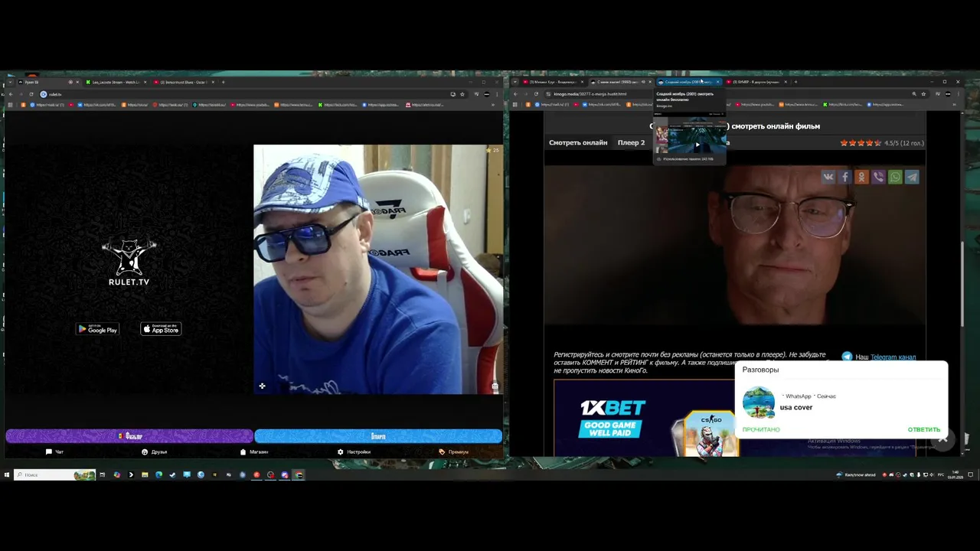Go back in the right browser
Image resolution: width=980 pixels, height=551 pixels.
515,94
